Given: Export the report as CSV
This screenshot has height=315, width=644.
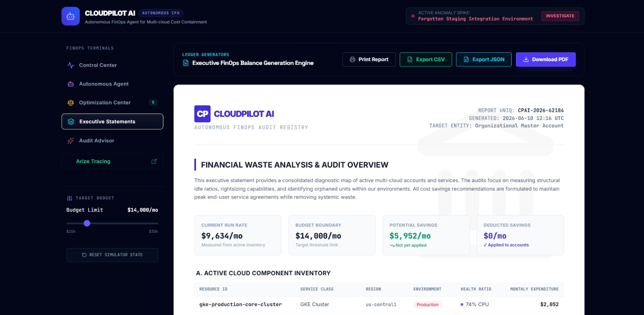Looking at the screenshot, I should point(426,60).
